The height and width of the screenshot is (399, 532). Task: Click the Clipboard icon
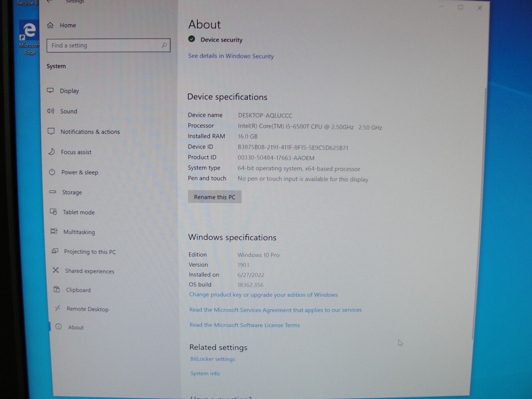57,289
